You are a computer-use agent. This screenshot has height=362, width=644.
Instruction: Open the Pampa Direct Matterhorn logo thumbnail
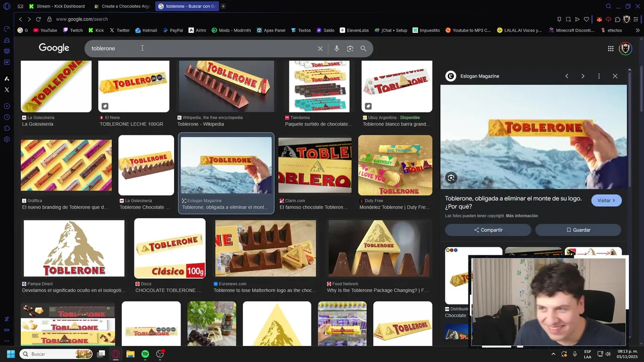[x=74, y=248]
